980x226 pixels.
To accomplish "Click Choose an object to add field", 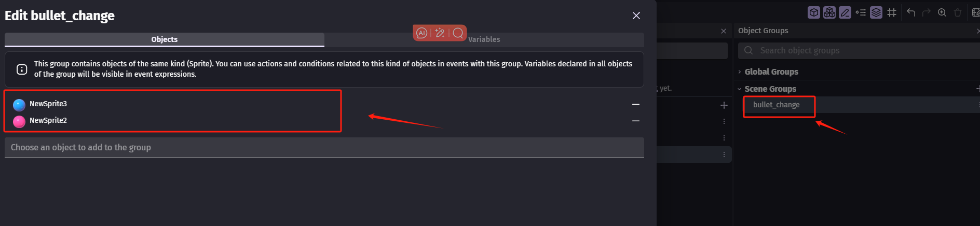I will click(x=324, y=148).
